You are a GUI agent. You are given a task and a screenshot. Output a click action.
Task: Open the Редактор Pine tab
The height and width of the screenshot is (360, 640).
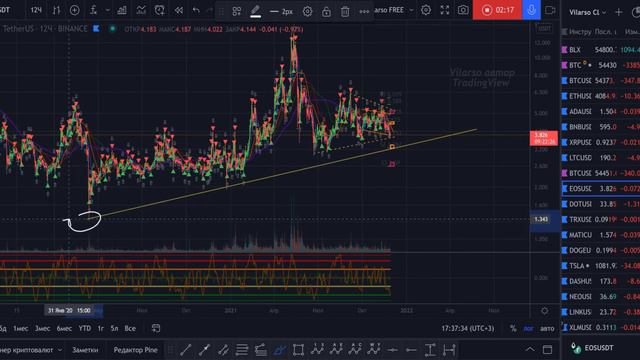tap(136, 350)
